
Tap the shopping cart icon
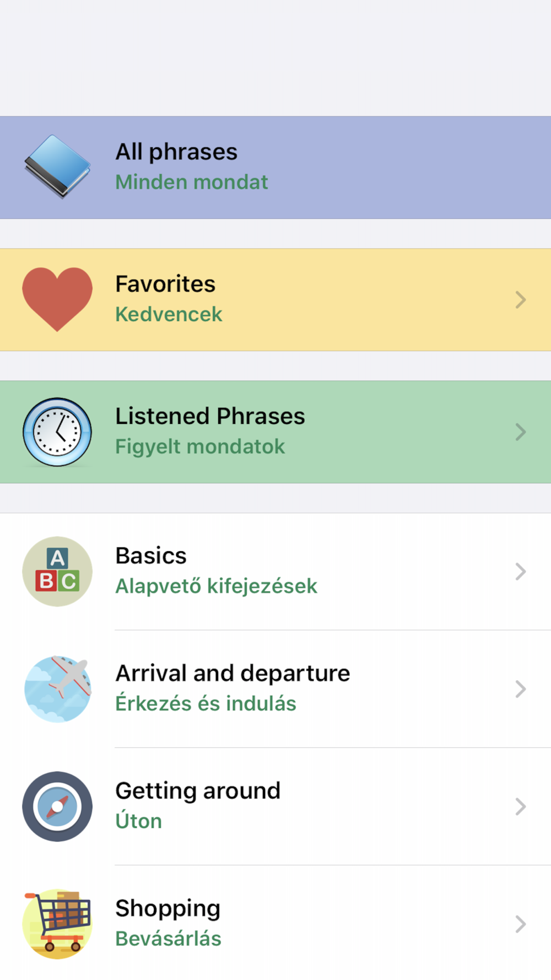pos(57,924)
